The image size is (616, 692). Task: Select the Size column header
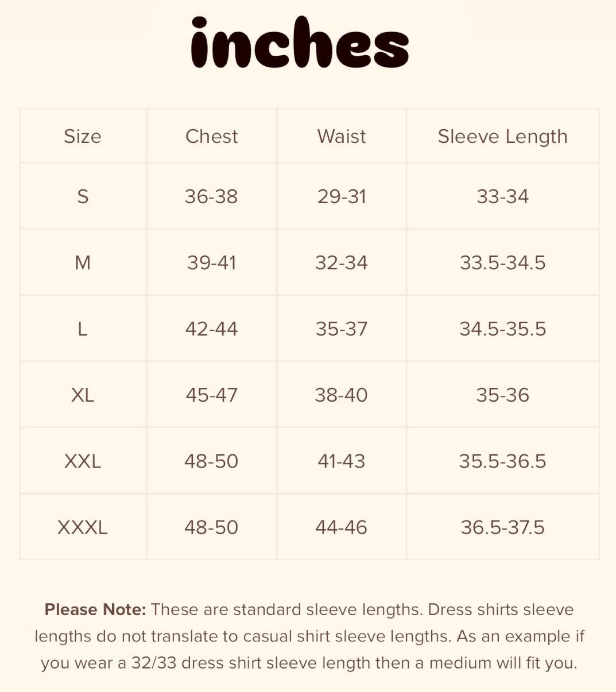83,137
